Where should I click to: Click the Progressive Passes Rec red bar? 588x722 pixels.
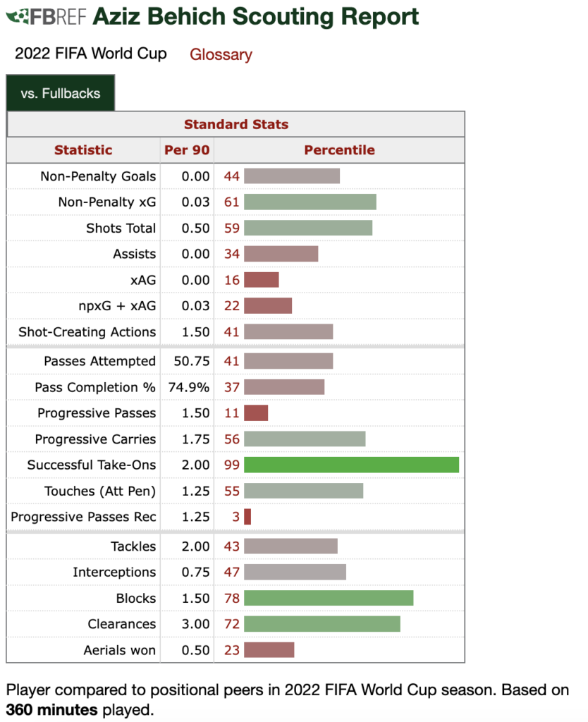point(247,517)
